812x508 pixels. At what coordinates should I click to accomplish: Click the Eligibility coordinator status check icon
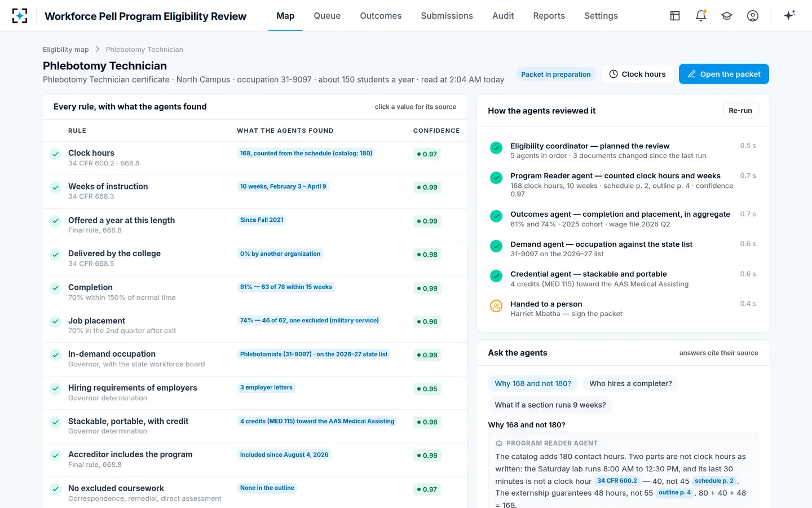click(496, 148)
